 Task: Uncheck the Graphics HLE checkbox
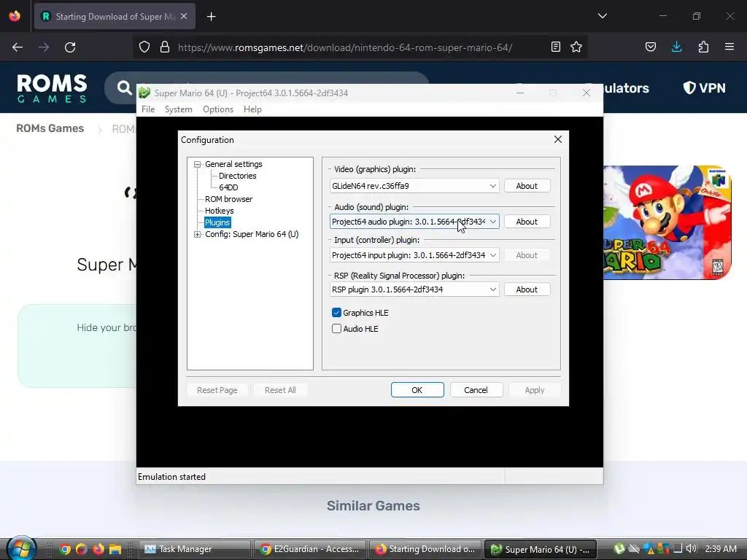336,312
